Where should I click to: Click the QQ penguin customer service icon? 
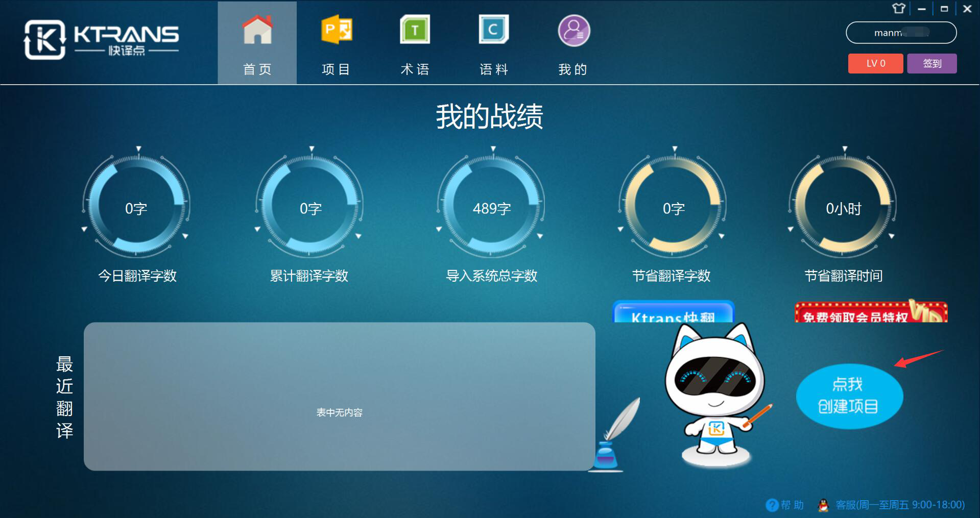(823, 505)
